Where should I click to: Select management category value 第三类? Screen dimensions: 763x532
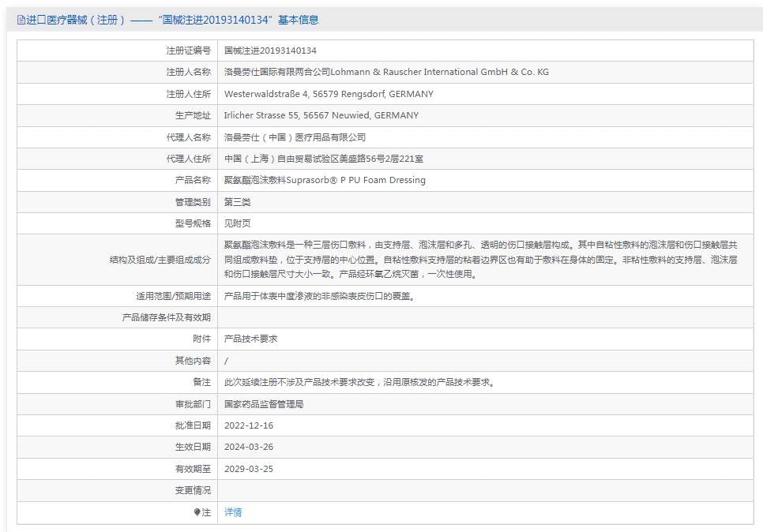point(238,202)
